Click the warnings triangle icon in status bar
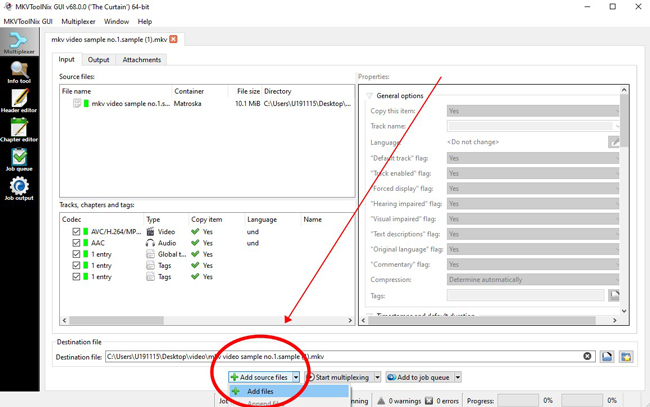Image resolution: width=650 pixels, height=407 pixels. [x=381, y=401]
